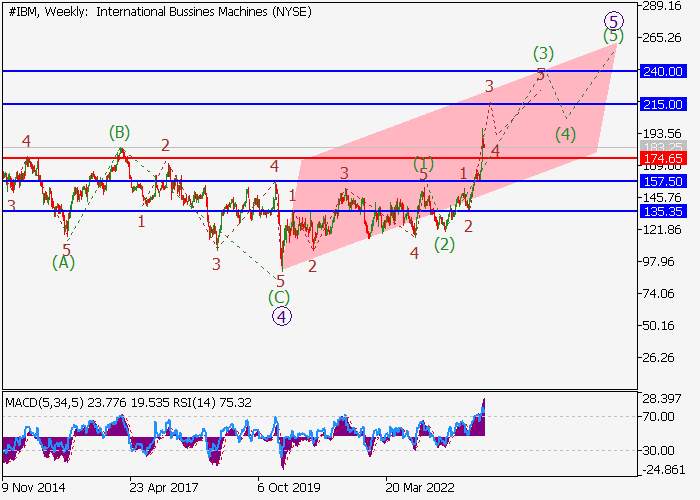Select the 9 Nov 2014 date marker

pyautogui.click(x=33, y=488)
